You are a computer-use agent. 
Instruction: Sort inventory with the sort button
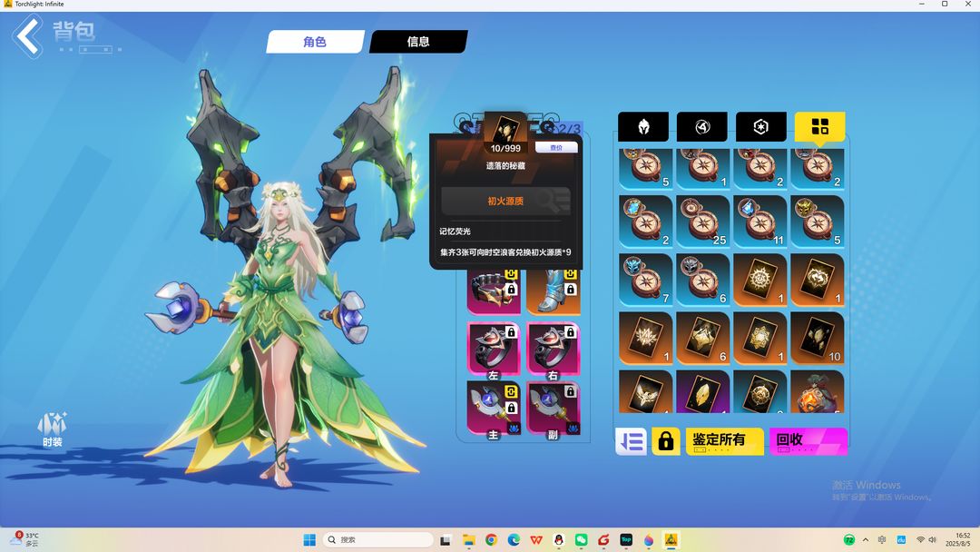click(x=632, y=441)
